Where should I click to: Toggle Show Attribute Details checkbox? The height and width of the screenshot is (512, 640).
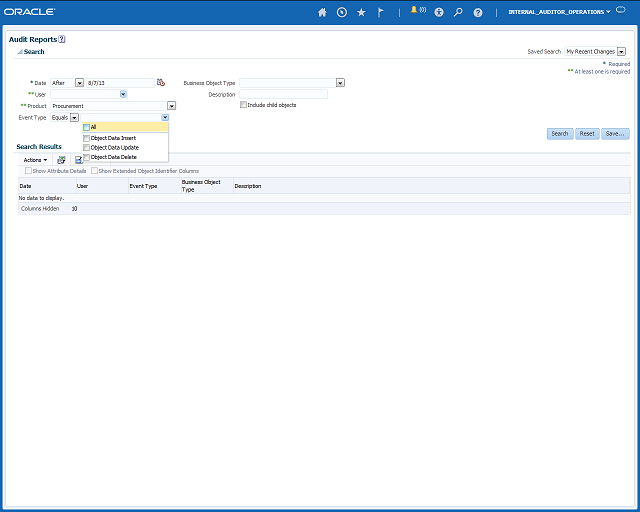pyautogui.click(x=28, y=171)
